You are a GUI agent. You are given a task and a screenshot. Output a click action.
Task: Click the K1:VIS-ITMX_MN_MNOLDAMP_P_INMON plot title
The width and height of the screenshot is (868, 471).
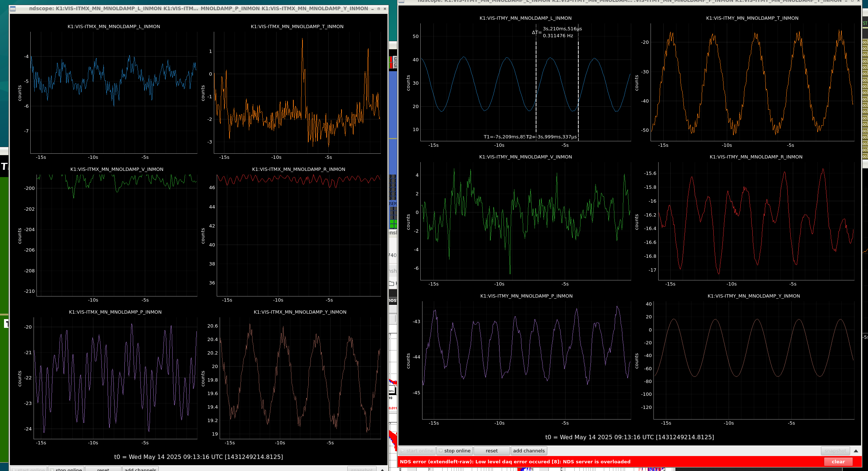(115, 312)
